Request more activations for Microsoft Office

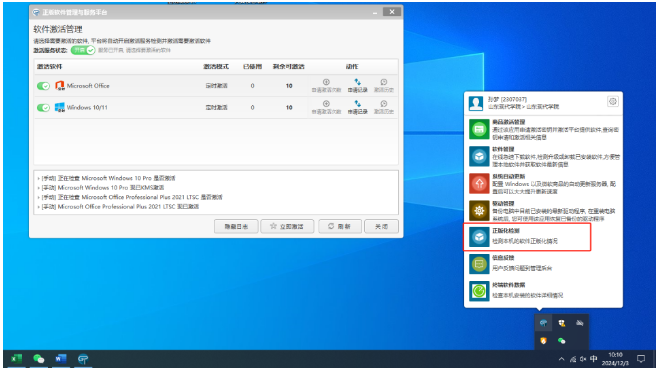pos(326,85)
